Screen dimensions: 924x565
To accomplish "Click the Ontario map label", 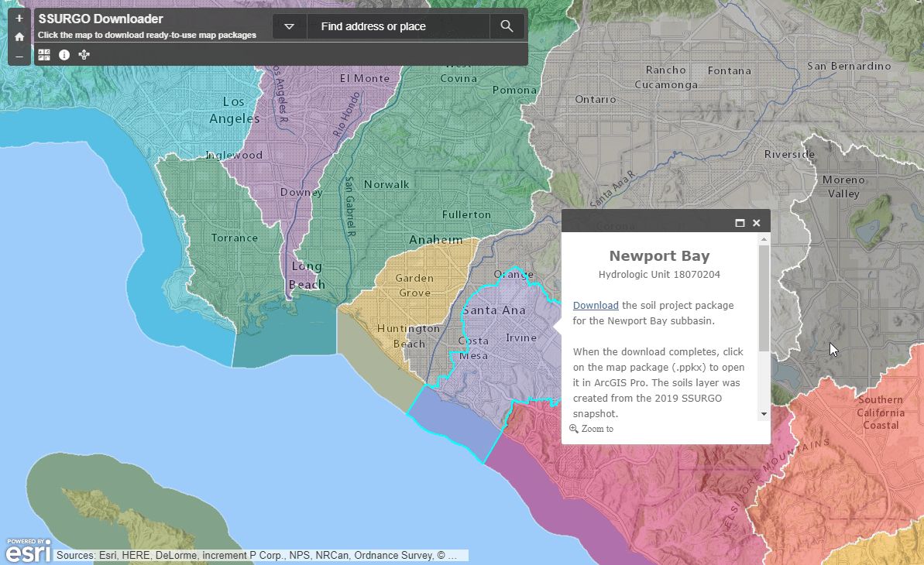I will [596, 99].
